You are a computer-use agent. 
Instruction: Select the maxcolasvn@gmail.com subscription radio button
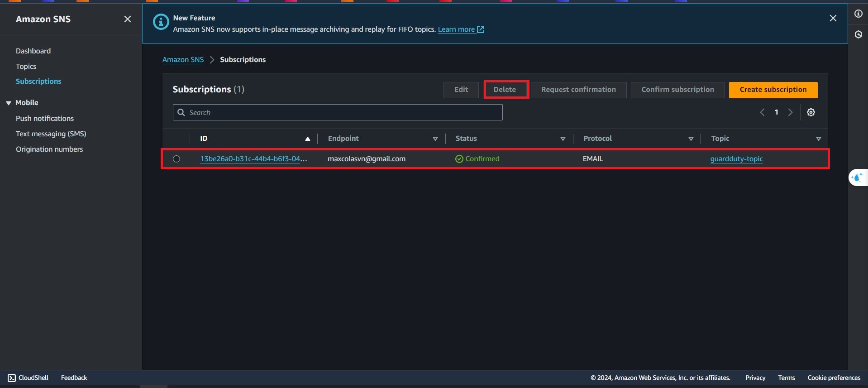point(176,159)
